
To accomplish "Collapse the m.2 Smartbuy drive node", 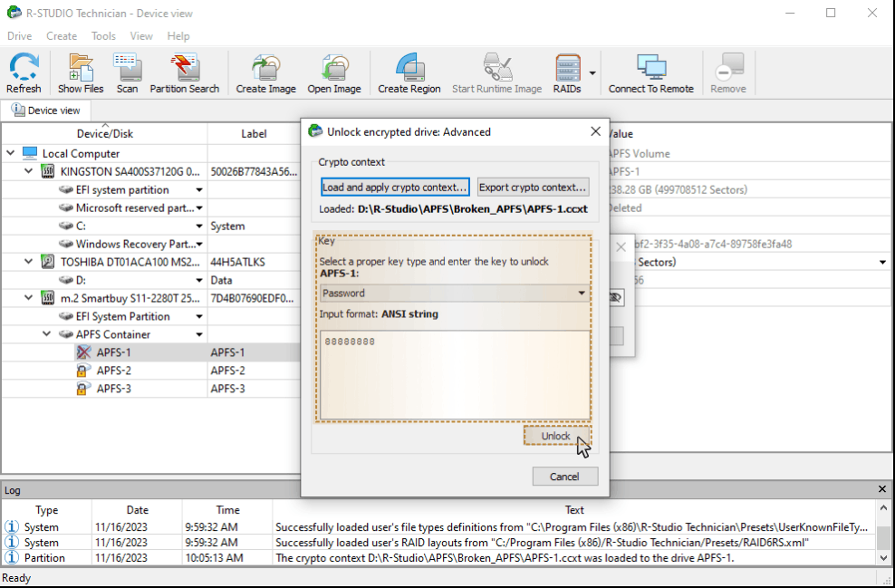I will [x=29, y=298].
